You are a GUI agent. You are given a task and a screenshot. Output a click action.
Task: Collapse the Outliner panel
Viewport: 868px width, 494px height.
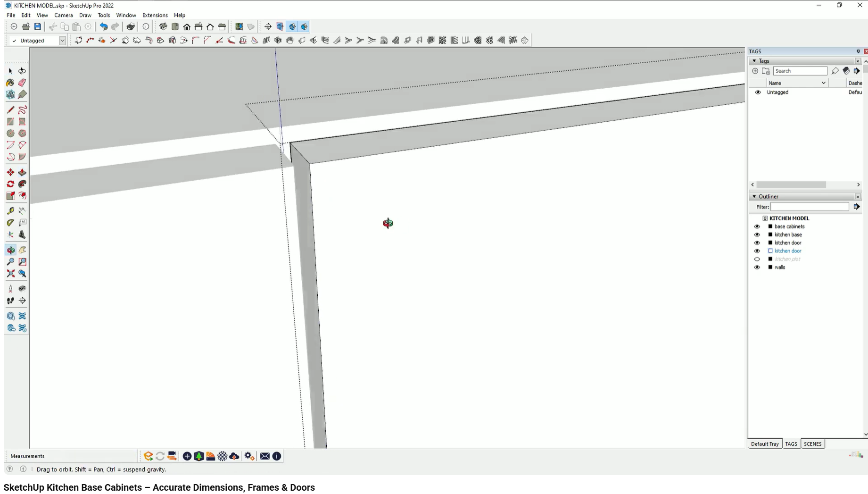[x=754, y=196]
